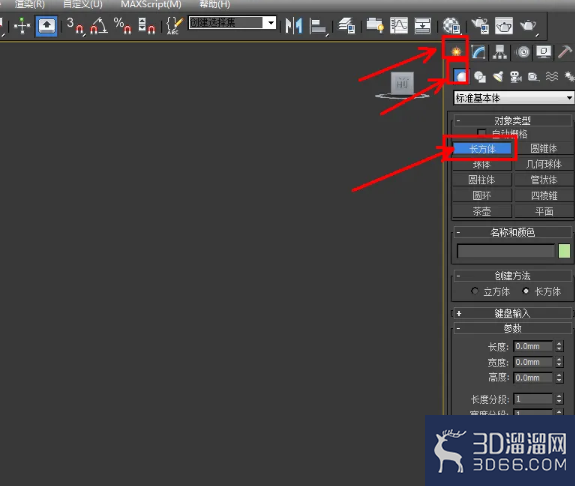
Task: Click the Align tool icon
Action: pos(318,26)
